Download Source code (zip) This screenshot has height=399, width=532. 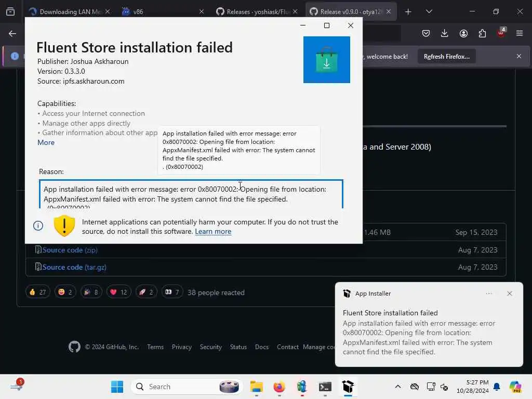tap(70, 250)
